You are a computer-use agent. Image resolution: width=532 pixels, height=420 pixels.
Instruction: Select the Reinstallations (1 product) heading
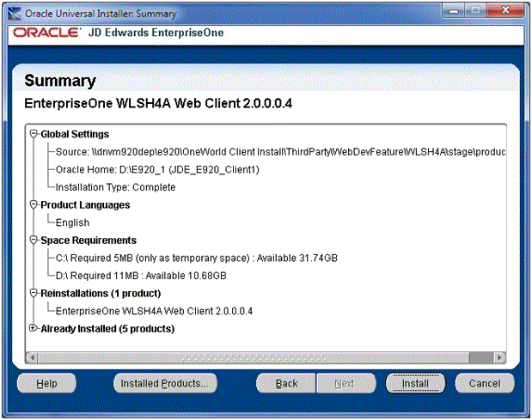click(101, 293)
